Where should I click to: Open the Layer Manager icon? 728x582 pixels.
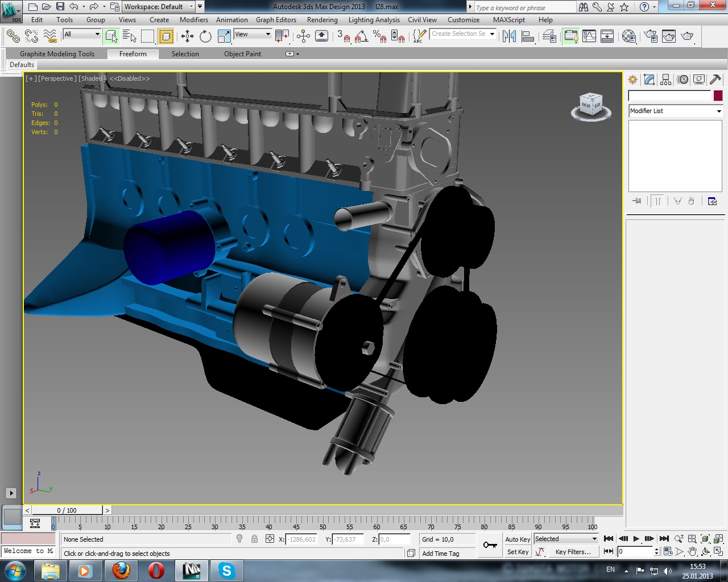coord(549,36)
